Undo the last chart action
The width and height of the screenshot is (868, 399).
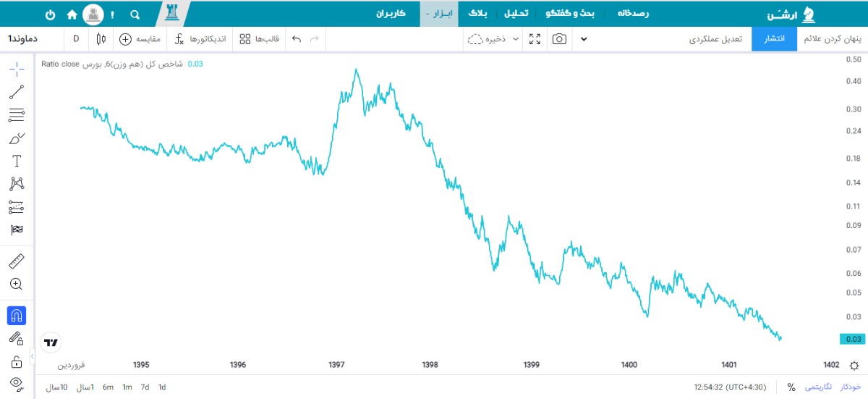click(296, 39)
